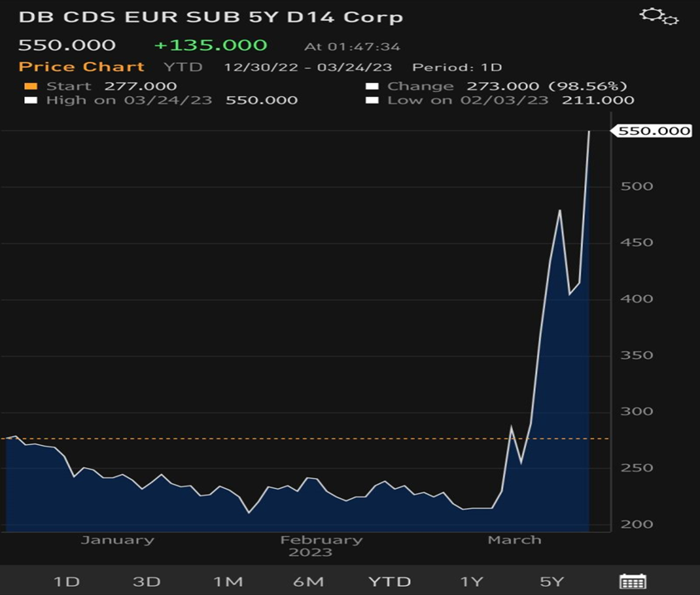Click the +135.000 change value
This screenshot has width=700, height=595.
[x=210, y=45]
